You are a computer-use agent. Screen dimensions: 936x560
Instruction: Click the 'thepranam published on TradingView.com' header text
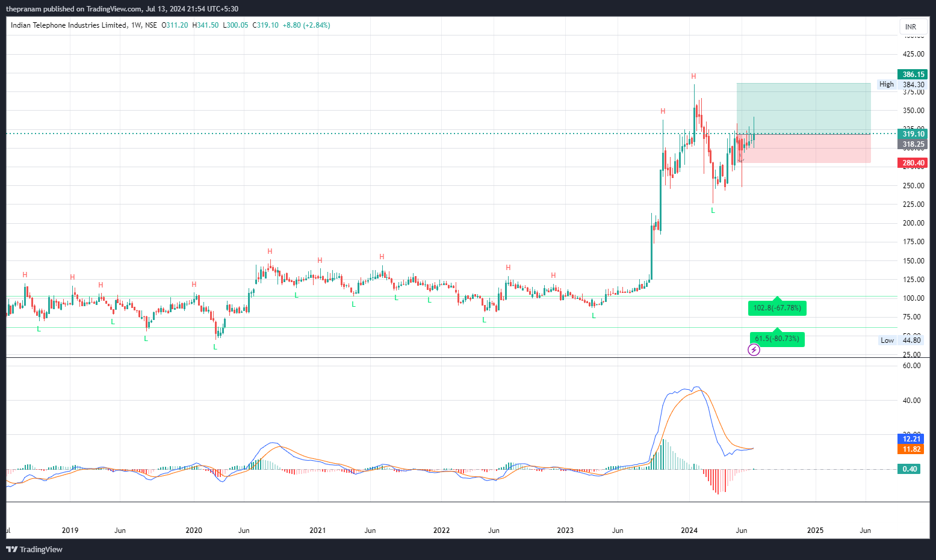coord(74,9)
